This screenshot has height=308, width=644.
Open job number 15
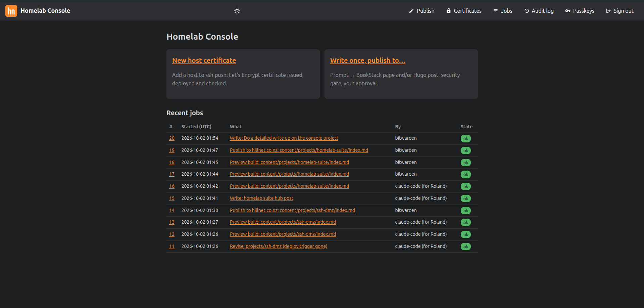(172, 198)
